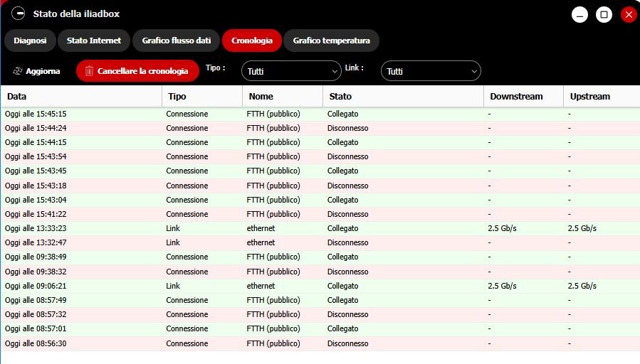Close the Stato della iliadbox window
The image size is (640, 364).
(629, 15)
